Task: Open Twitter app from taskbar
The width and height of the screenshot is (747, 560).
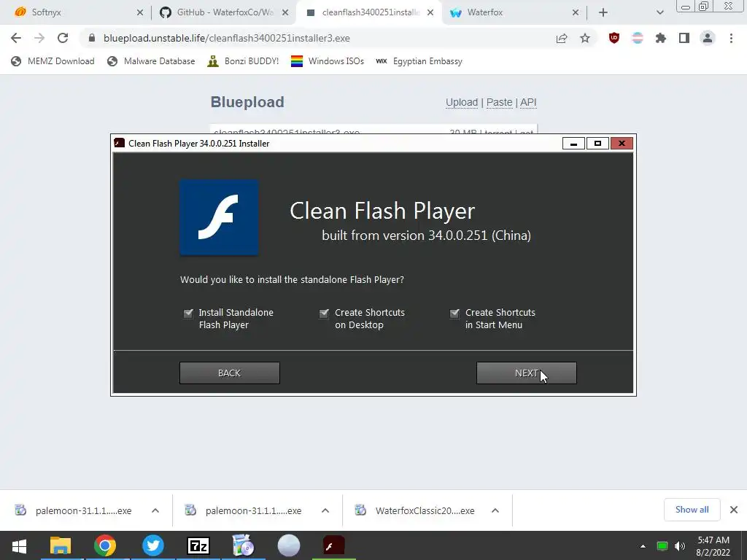Action: coord(153,545)
